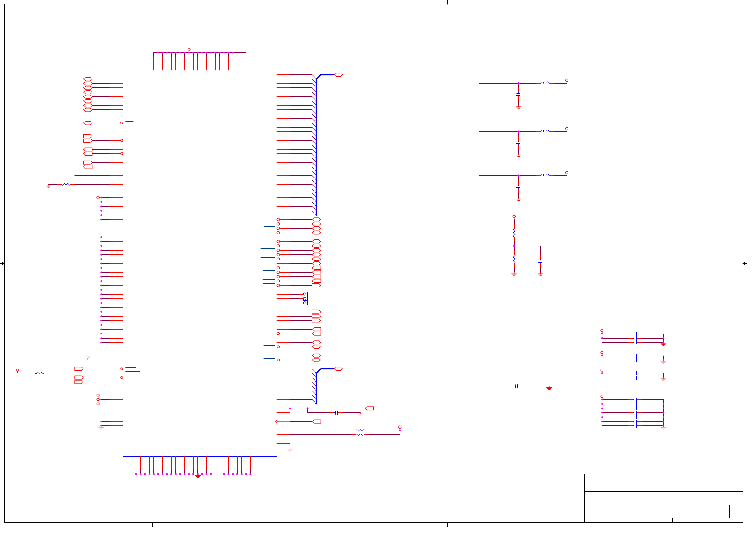Select the capacitor beside the voltage divider
This screenshot has width=756, height=534.
point(541,261)
